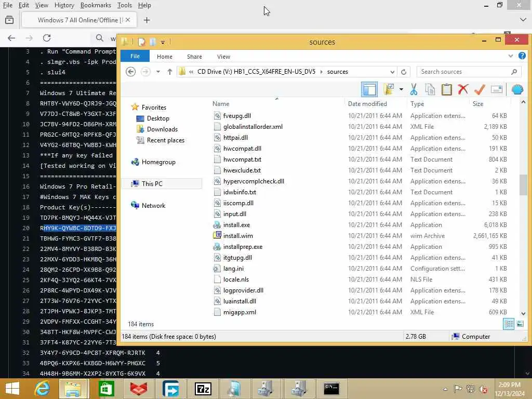This screenshot has height=399, width=532.
Task: Expand the Explorer ribbon chevron
Action: [x=510, y=56]
